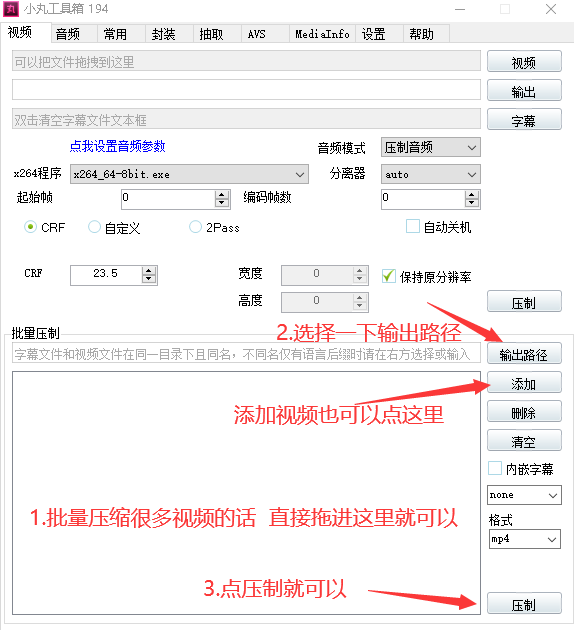Open the 音频模式 dropdown
This screenshot has height=630, width=574.
(431, 147)
